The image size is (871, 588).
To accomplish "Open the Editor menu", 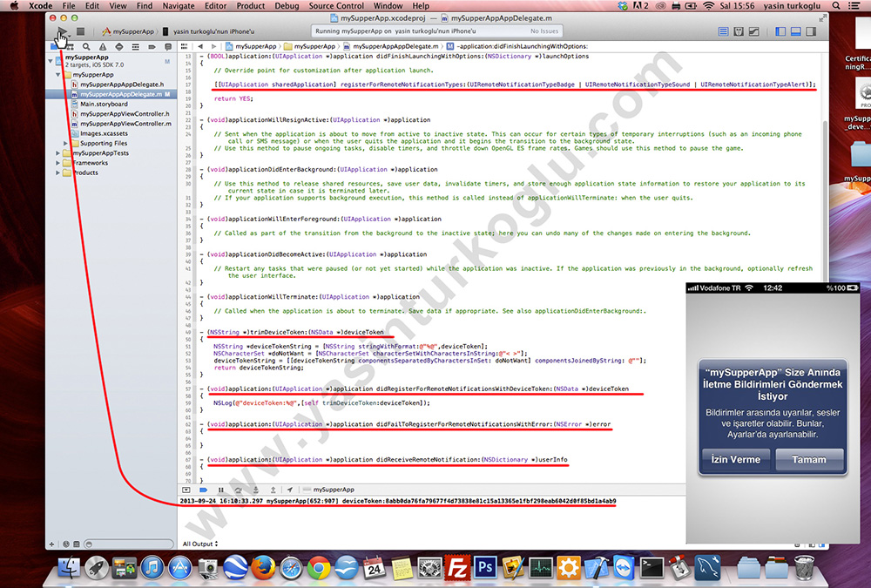I will pos(215,5).
